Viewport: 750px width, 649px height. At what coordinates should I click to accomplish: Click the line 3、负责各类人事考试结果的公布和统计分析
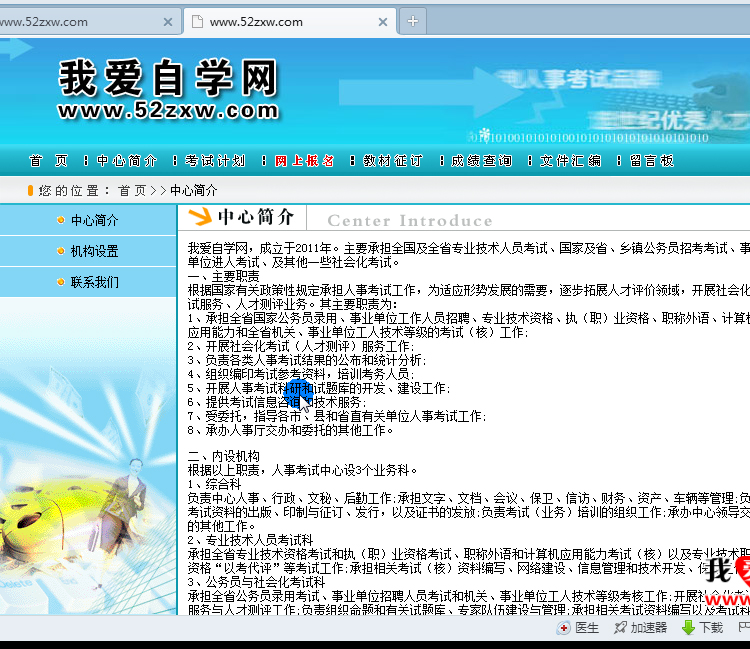pos(307,360)
